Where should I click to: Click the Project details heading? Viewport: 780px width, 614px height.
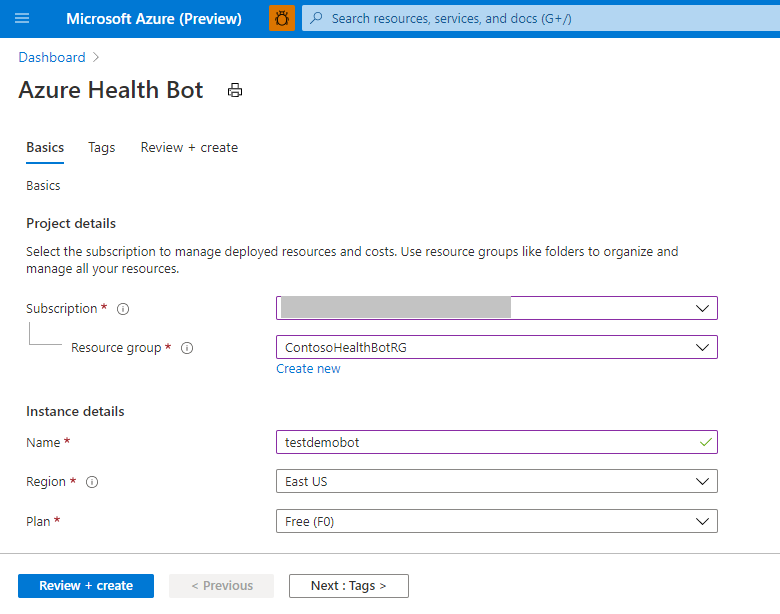(71, 223)
